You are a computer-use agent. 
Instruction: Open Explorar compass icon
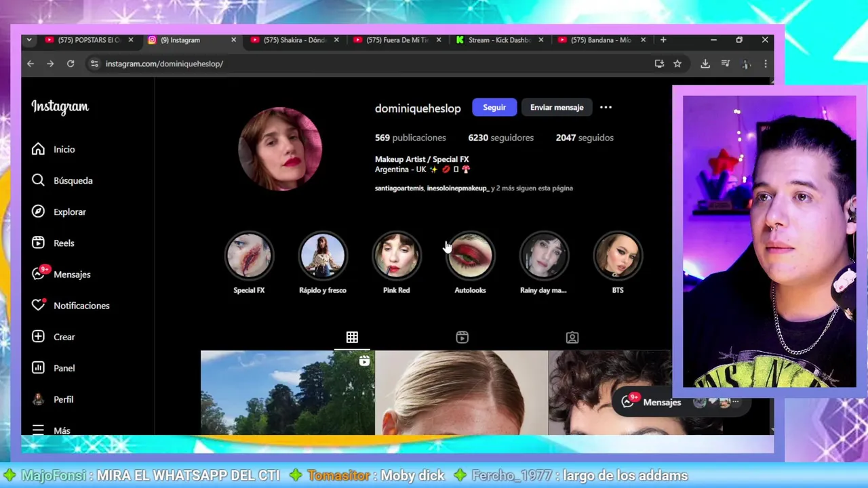[39, 211]
